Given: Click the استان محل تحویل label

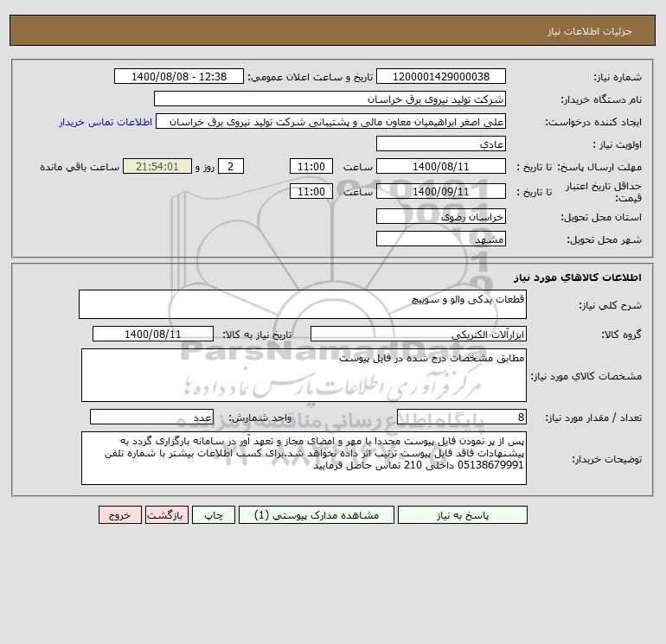Looking at the screenshot, I should [x=601, y=217].
